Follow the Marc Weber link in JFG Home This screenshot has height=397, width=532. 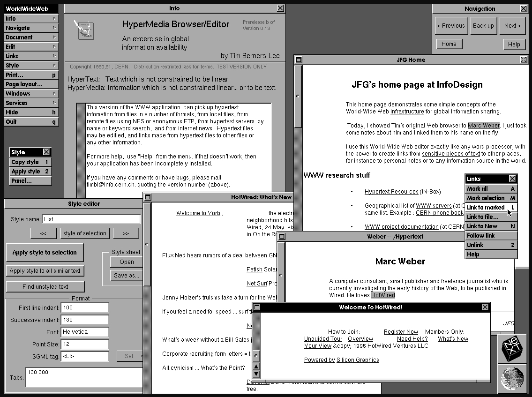point(483,126)
